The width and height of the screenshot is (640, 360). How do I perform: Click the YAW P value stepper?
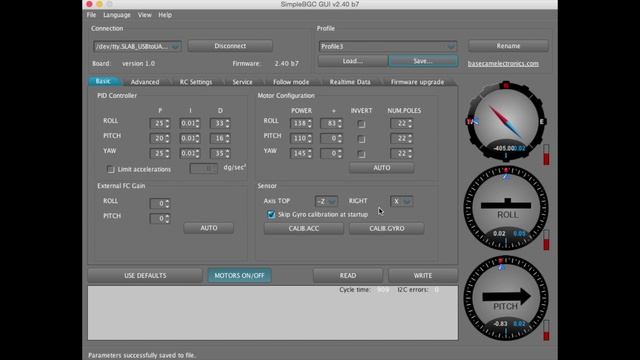click(160, 153)
